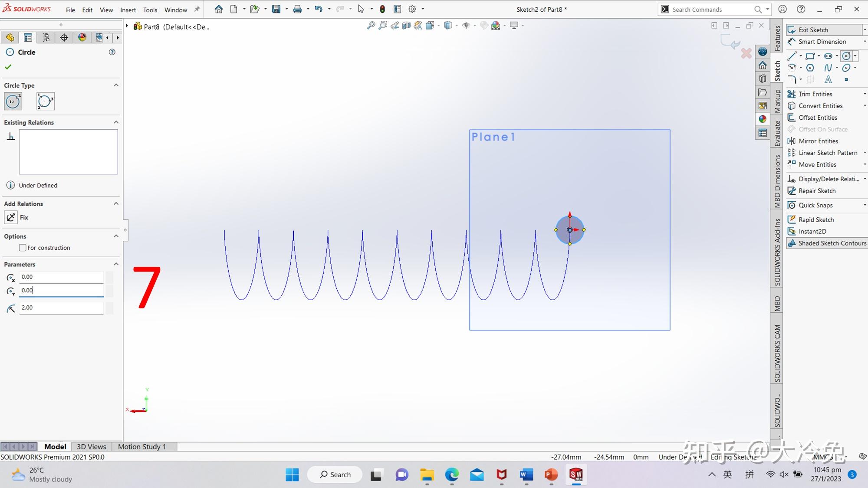Screen dimensions: 868x488
Task: Select the Ellipse sketch tool
Action: (846, 68)
